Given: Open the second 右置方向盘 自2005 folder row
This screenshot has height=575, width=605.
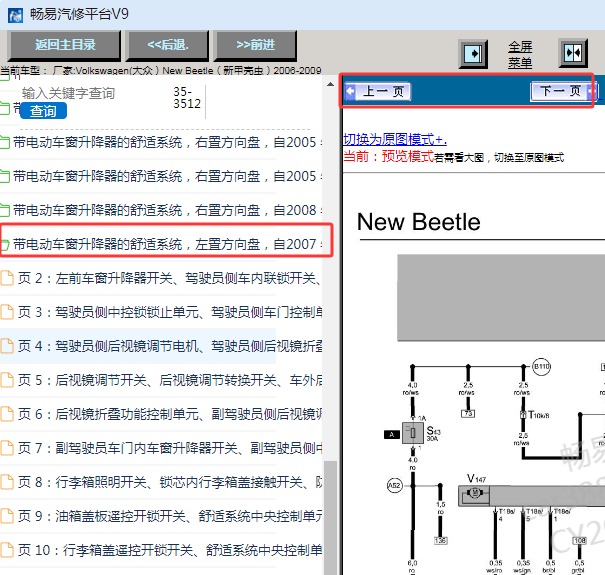Looking at the screenshot, I should (161, 176).
